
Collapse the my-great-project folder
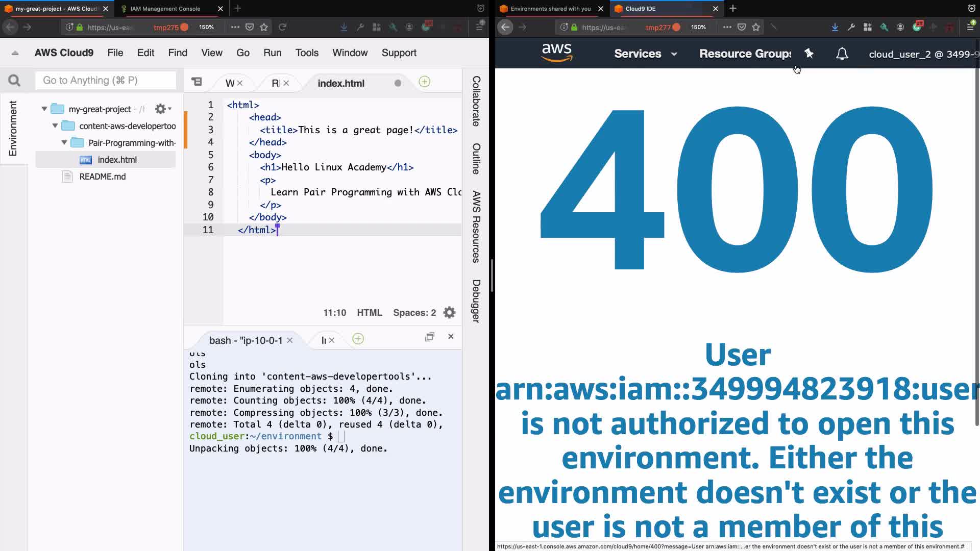[44, 109]
